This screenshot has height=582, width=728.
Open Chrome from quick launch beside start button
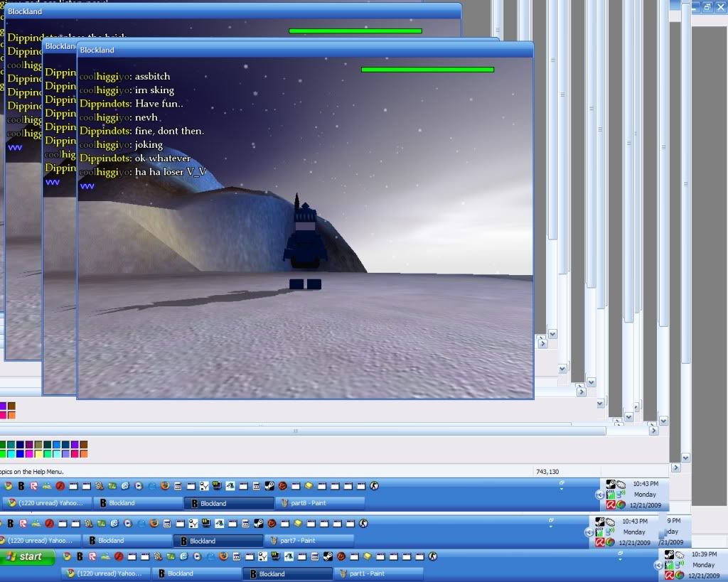coord(67,556)
